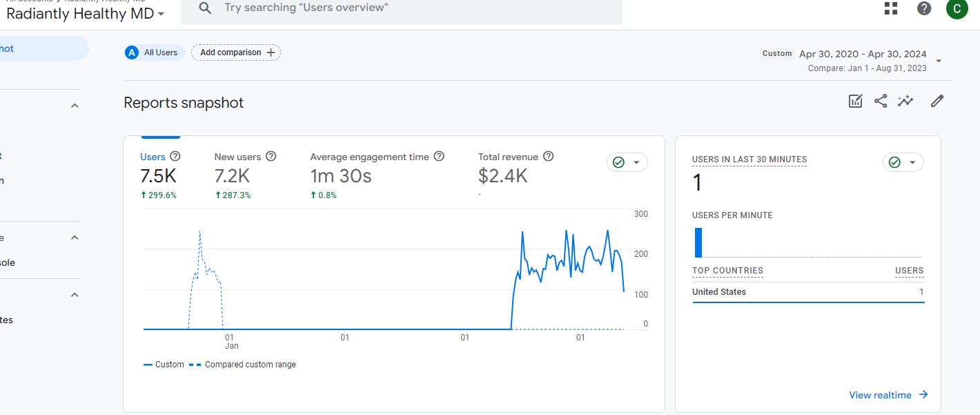Image resolution: width=980 pixels, height=415 pixels.
Task: Click the 0.8% change indicator
Action: [324, 195]
